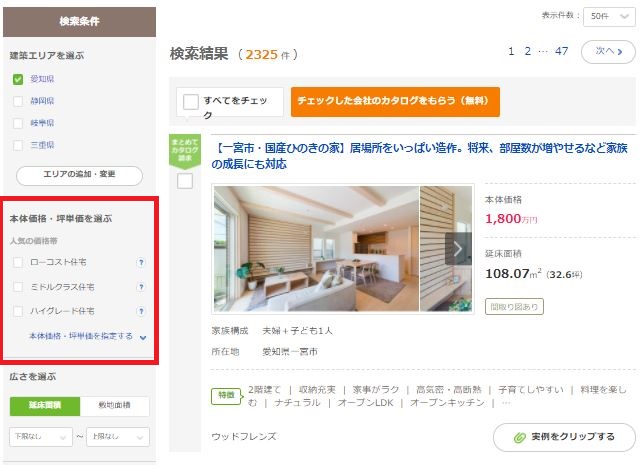The height and width of the screenshot is (465, 642).
Task: Uncheck the 愛知県 area checkbox
Action: point(18,79)
